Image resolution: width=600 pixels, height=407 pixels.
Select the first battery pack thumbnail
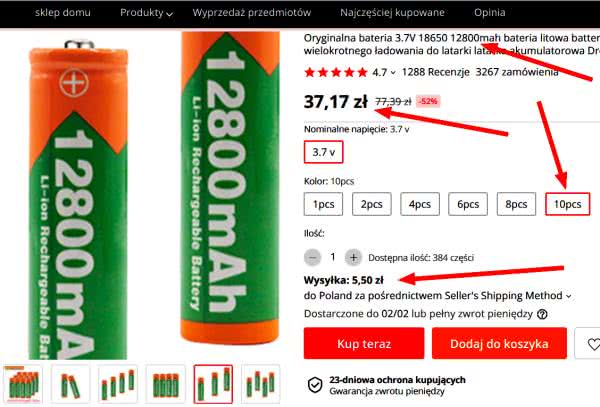[x=23, y=384]
